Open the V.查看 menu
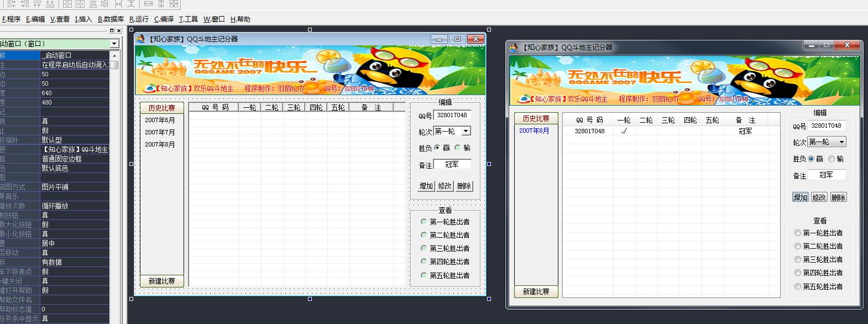868x324 pixels. click(60, 19)
